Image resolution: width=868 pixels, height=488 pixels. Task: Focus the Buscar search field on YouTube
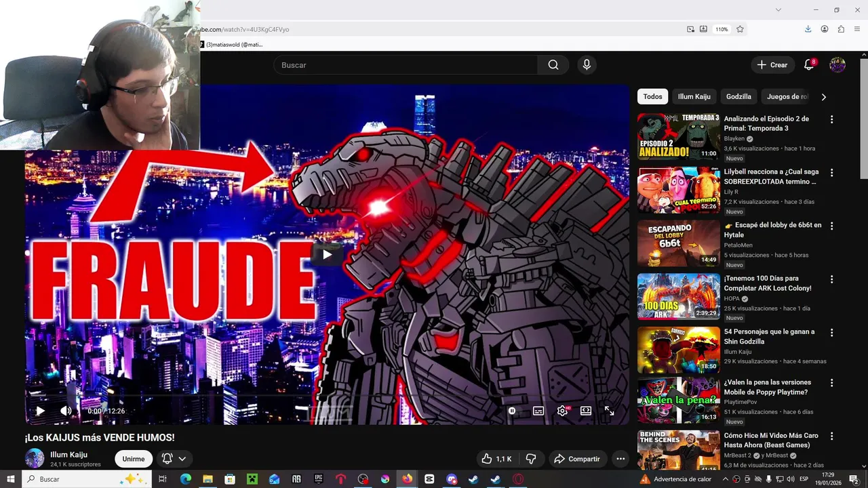pos(406,65)
